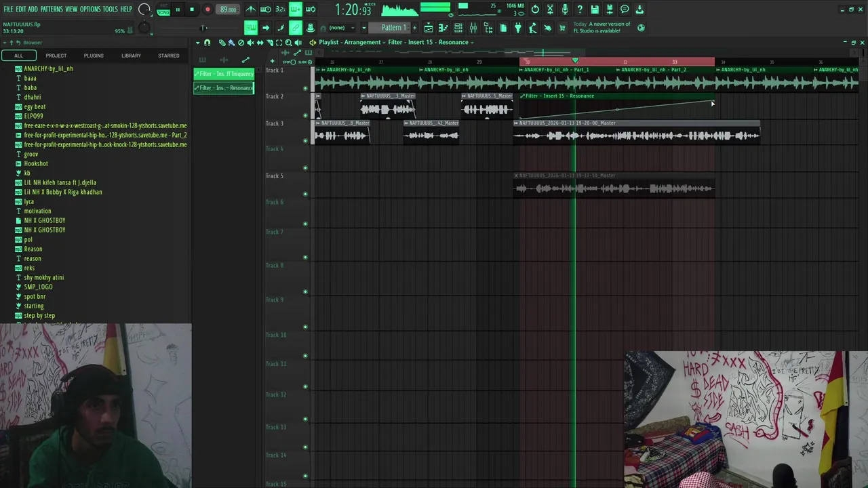Screen dimensions: 868x488
Task: Click the globe icon next to update notice
Action: pos(641,28)
